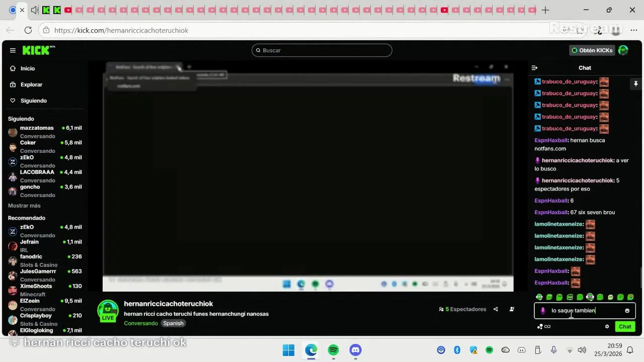The width and height of the screenshot is (644, 362).
Task: Click Obtén KICKs button
Action: (x=592, y=50)
